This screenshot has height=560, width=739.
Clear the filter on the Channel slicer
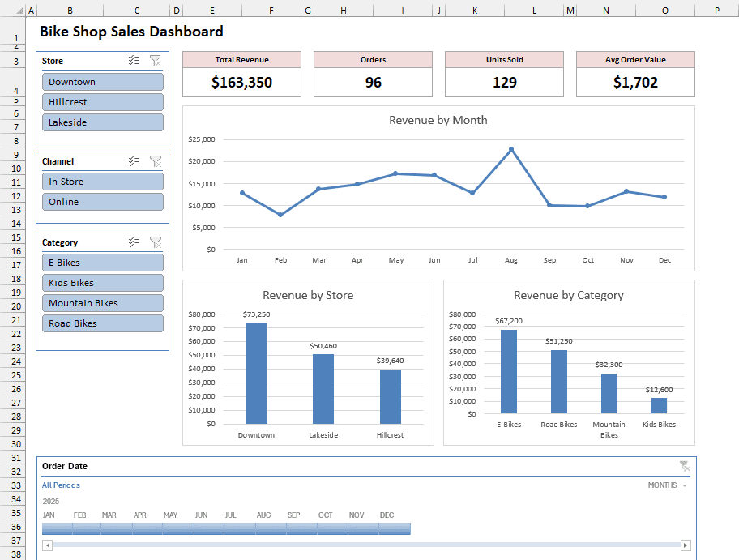(x=155, y=161)
